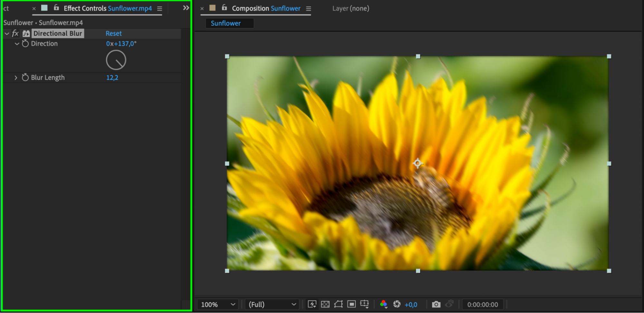Click the Blur Length value 12,2

pos(112,78)
